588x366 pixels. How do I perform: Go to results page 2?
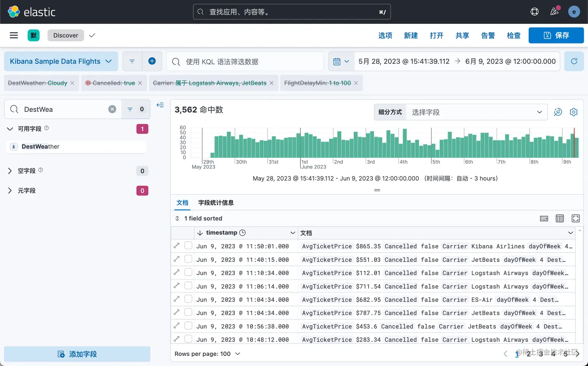coord(528,353)
